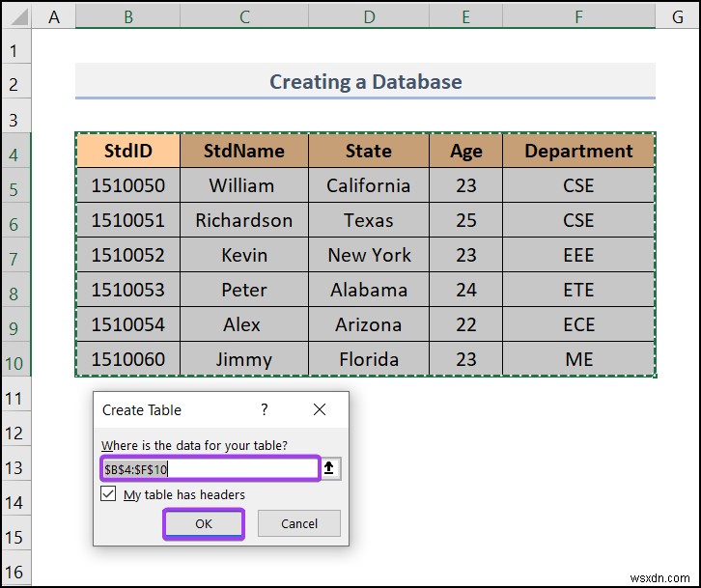The image size is (701, 588).
Task: Select row 2 header
Action: 16,81
